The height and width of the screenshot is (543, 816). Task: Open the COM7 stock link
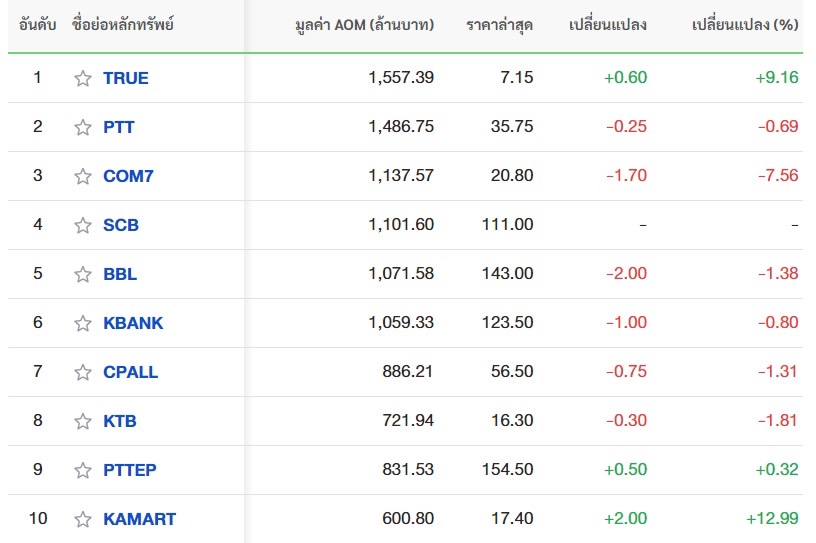[x=128, y=176]
